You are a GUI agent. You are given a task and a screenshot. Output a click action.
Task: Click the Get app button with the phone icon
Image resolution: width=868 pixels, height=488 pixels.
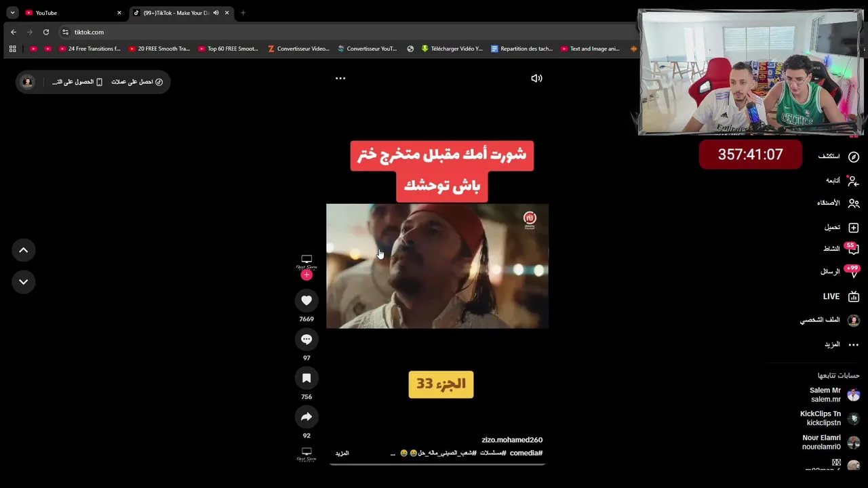(x=77, y=82)
